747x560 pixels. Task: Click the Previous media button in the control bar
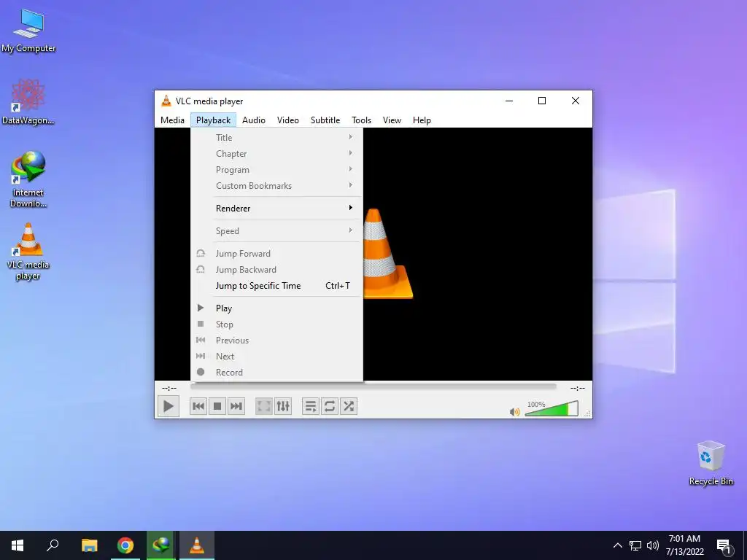(x=198, y=406)
